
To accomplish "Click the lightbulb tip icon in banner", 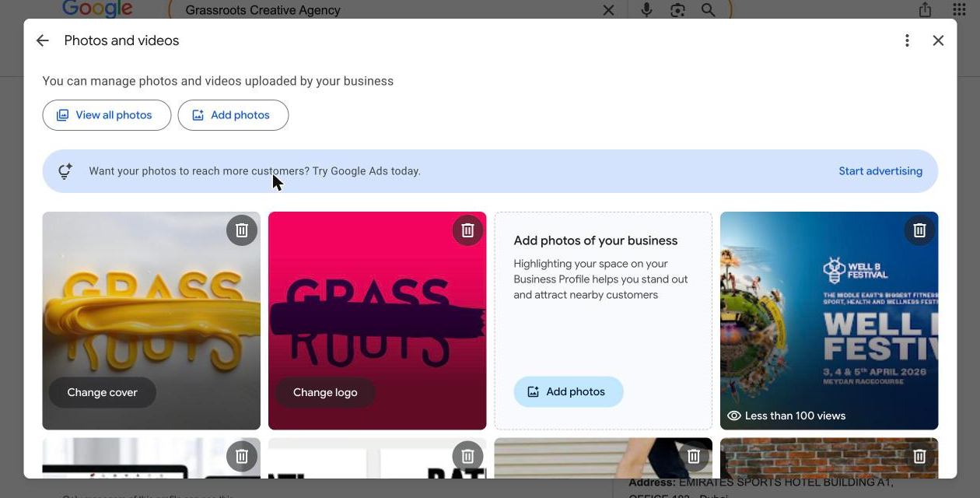I will pos(65,171).
